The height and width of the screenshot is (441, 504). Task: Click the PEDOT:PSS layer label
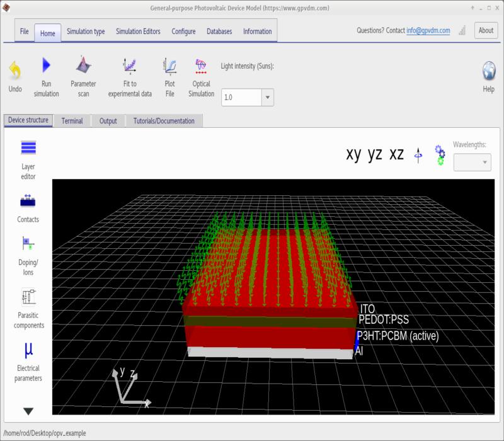point(384,319)
